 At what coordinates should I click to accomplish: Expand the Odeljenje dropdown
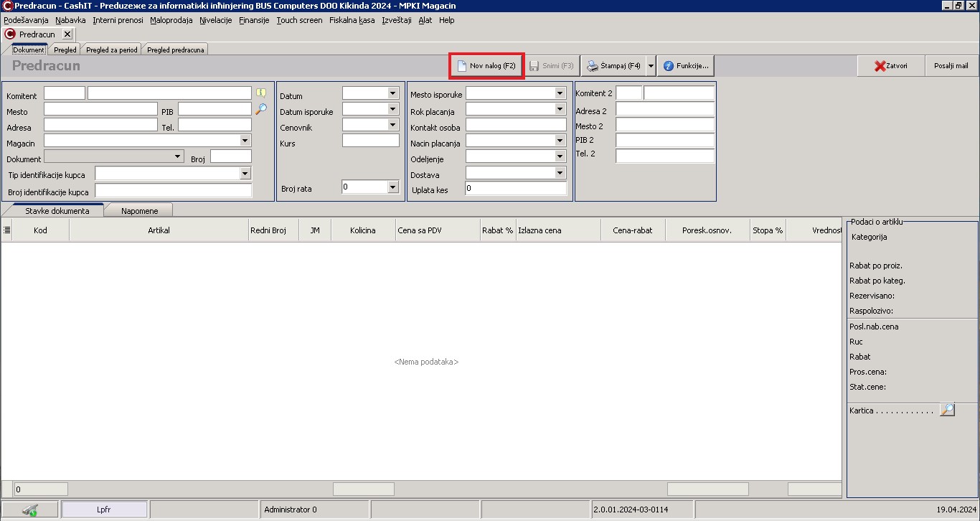(x=560, y=156)
